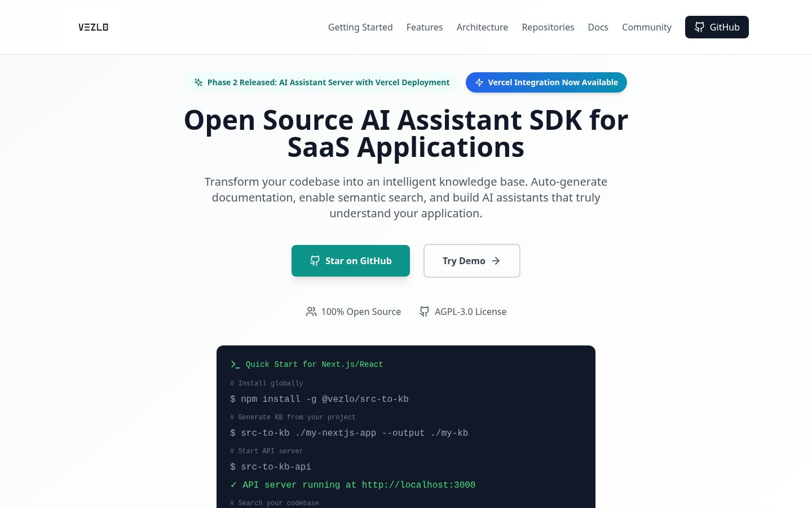This screenshot has width=812, height=508.
Task: Open the Community nav link
Action: coord(647,27)
